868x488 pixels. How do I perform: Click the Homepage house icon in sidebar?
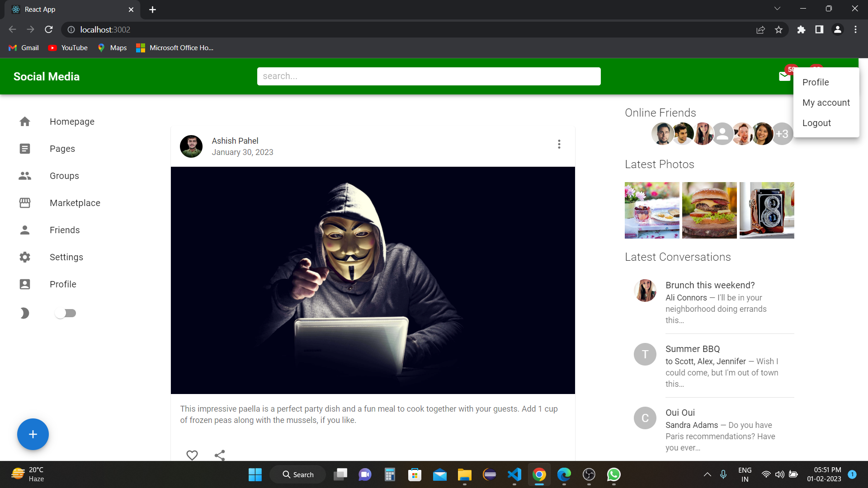[25, 122]
